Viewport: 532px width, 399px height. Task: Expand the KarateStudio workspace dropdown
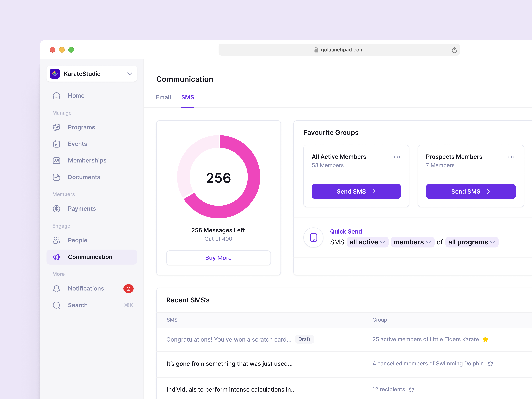tap(129, 74)
